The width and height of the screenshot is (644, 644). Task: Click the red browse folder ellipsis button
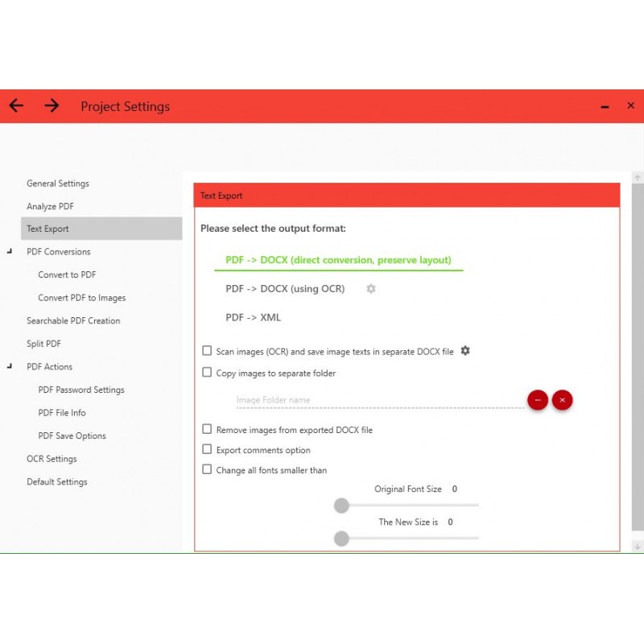tap(538, 400)
